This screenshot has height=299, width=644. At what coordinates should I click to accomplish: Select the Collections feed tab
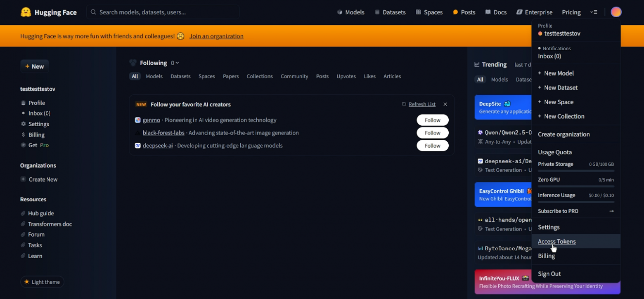(x=260, y=76)
